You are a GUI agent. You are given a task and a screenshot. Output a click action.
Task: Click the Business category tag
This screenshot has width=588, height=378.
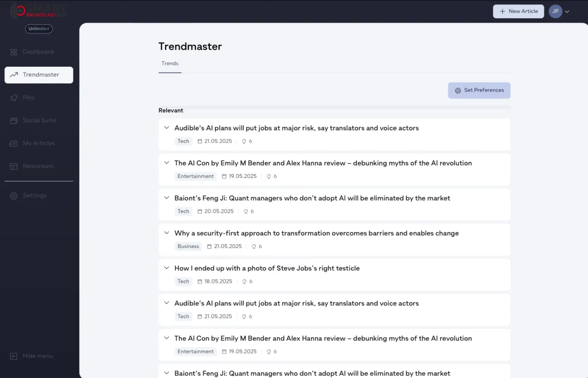tap(188, 247)
